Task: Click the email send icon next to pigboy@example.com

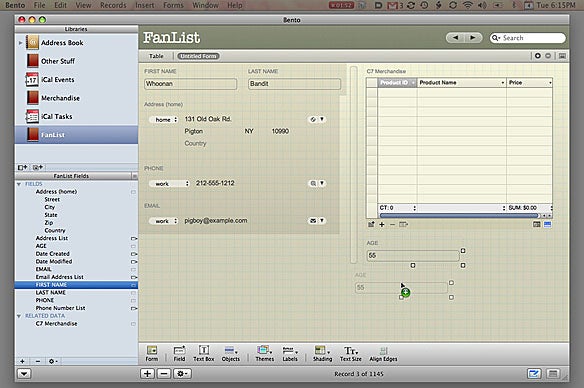Action: [313, 221]
